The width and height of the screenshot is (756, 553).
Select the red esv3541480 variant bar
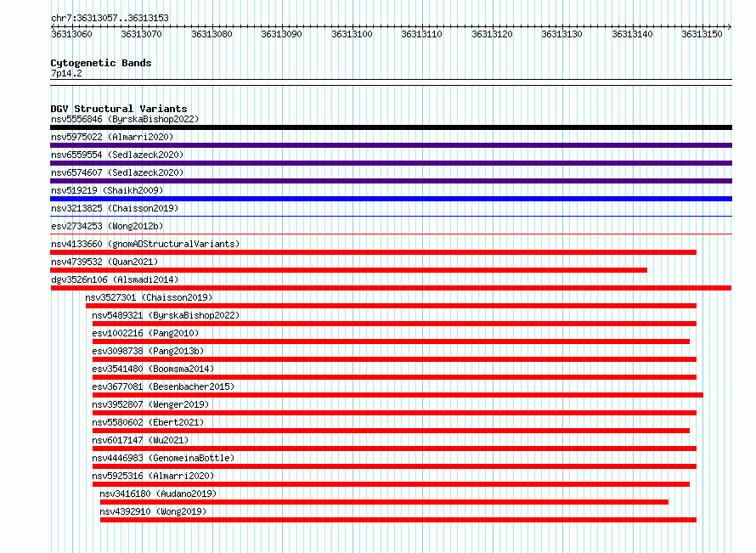pyautogui.click(x=394, y=377)
